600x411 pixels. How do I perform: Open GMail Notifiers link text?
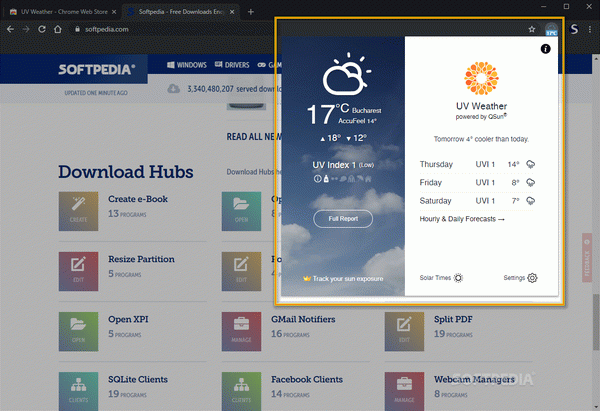303,319
